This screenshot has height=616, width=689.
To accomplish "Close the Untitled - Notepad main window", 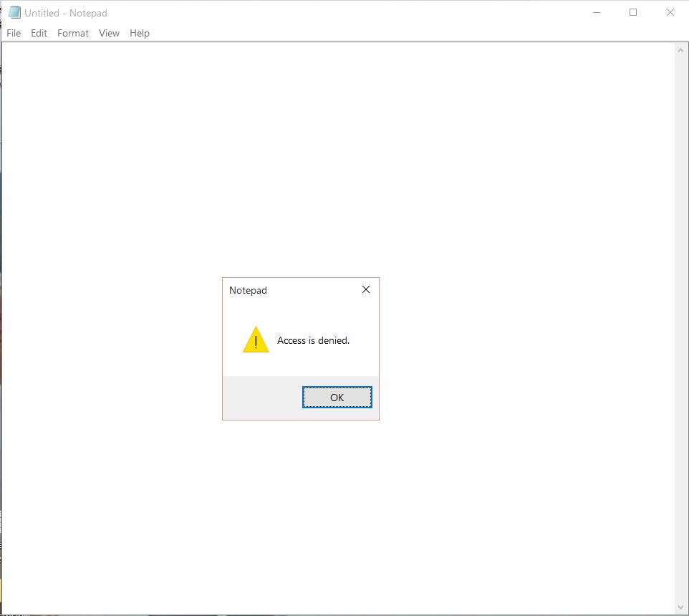I will 670,13.
